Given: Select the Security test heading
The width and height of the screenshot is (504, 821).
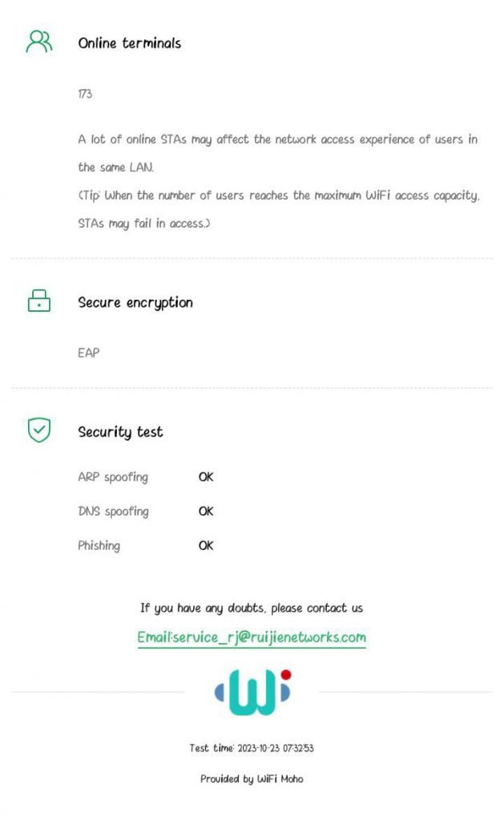Looking at the screenshot, I should [x=120, y=432].
